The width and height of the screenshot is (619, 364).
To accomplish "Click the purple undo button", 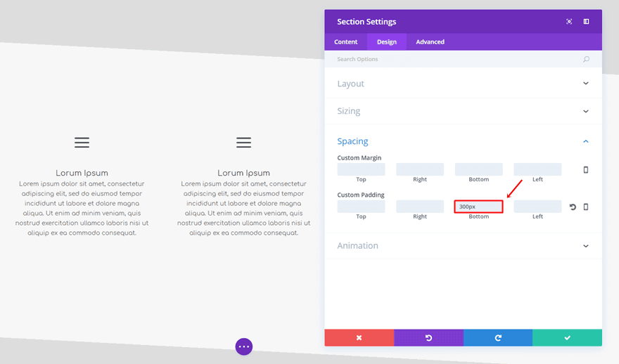I will point(428,337).
